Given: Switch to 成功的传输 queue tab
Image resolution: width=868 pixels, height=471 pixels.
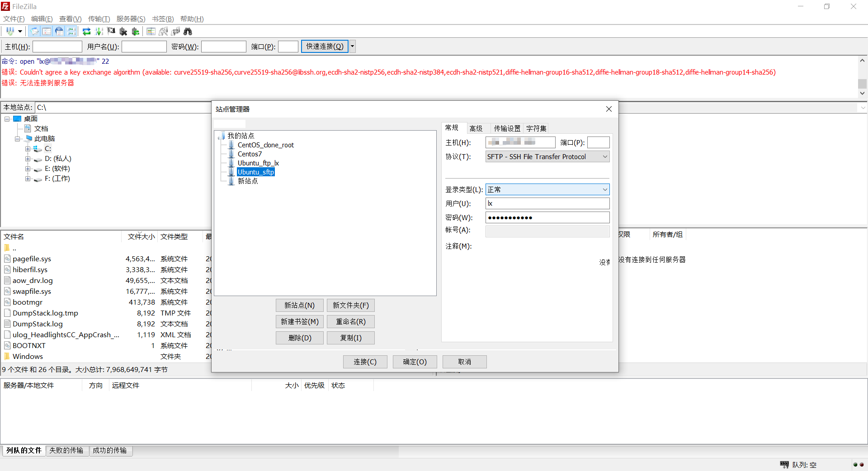Looking at the screenshot, I should point(110,451).
